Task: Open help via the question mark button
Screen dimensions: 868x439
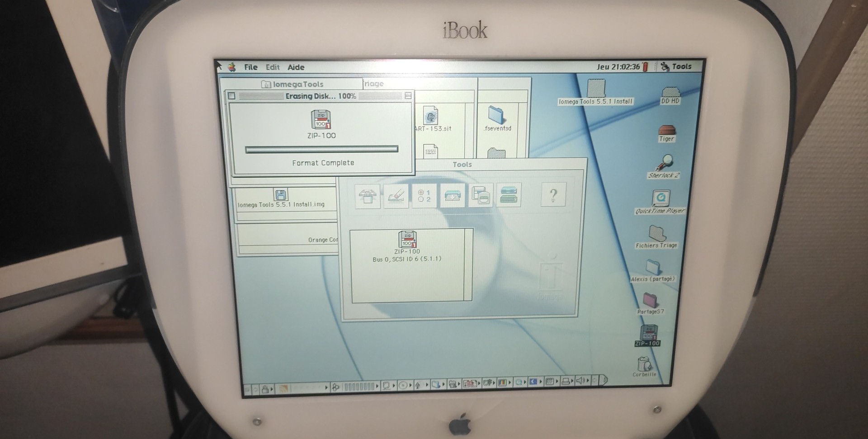Action: tap(553, 195)
